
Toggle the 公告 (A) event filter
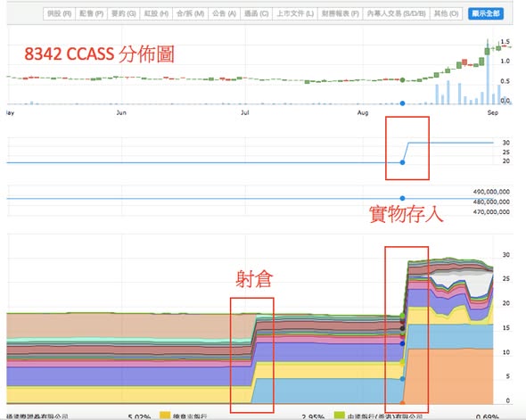pyautogui.click(x=224, y=13)
